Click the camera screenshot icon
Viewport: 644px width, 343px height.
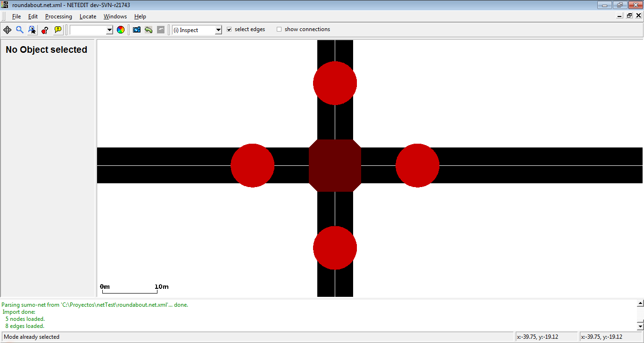137,30
